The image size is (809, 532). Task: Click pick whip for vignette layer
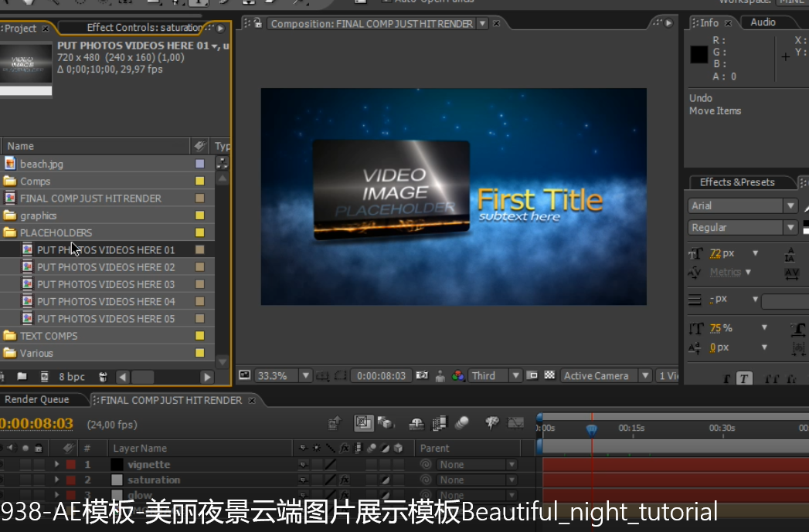(426, 465)
